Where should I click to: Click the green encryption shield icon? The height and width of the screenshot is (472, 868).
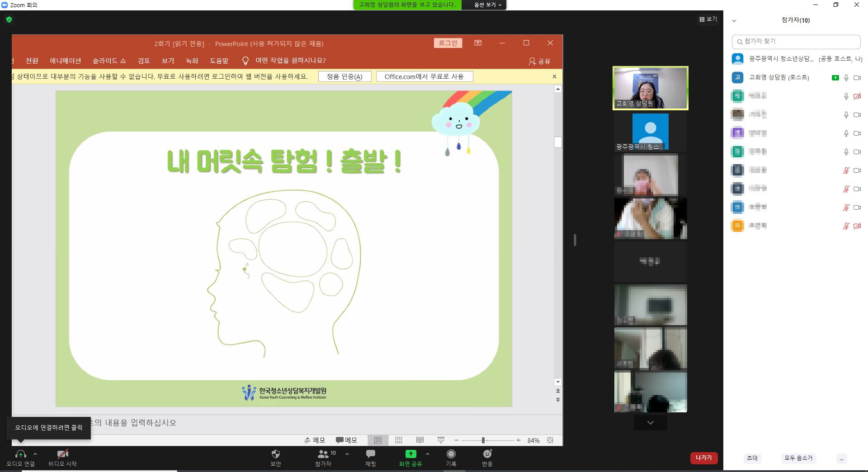point(9,19)
